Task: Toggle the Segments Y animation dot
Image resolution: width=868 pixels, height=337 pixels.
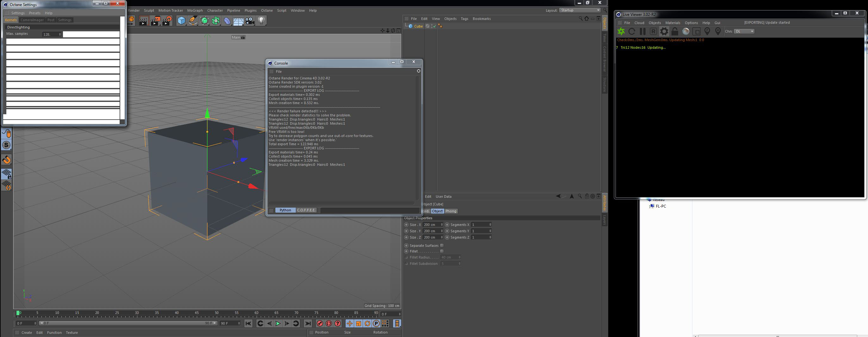Action: (x=447, y=231)
